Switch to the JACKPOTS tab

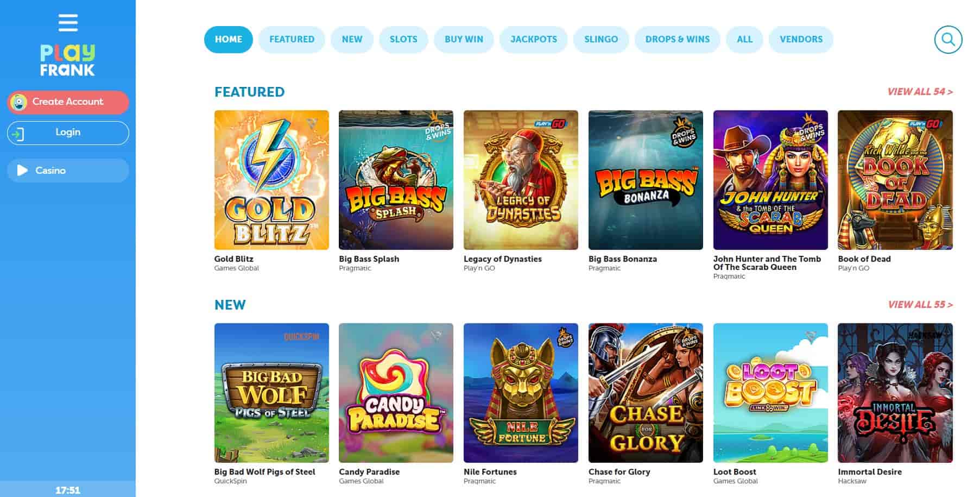[534, 40]
